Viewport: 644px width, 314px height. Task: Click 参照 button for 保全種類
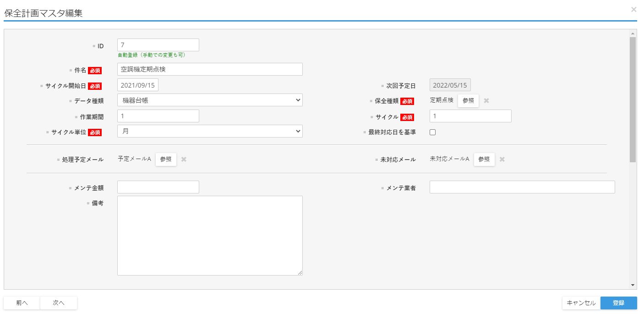click(x=468, y=101)
